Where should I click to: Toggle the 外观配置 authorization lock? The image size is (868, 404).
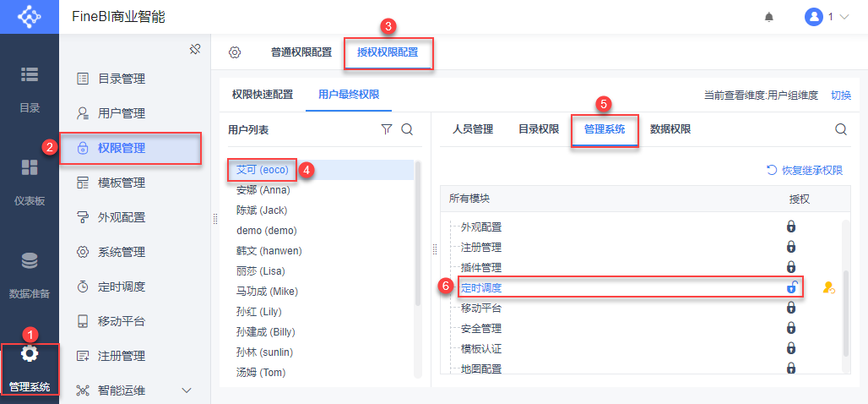(x=791, y=227)
